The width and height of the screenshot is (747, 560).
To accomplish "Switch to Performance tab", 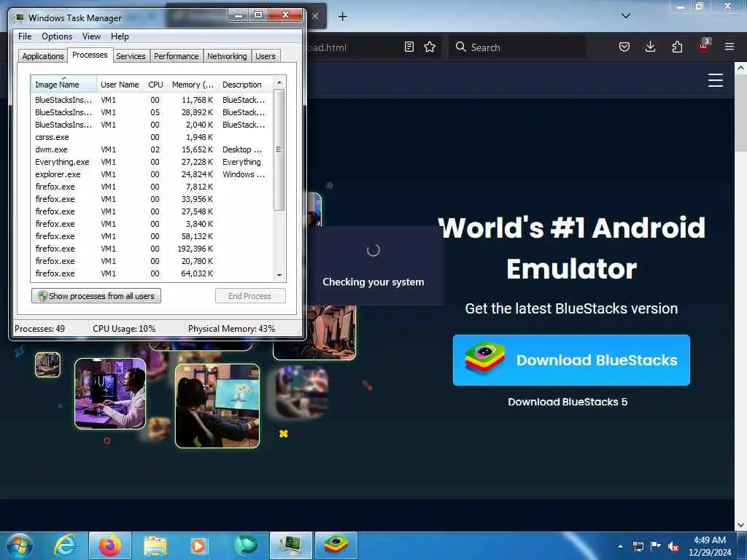I will (177, 56).
